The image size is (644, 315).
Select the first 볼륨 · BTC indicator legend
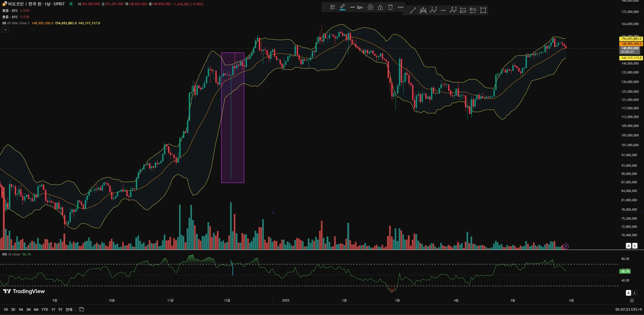[10, 11]
